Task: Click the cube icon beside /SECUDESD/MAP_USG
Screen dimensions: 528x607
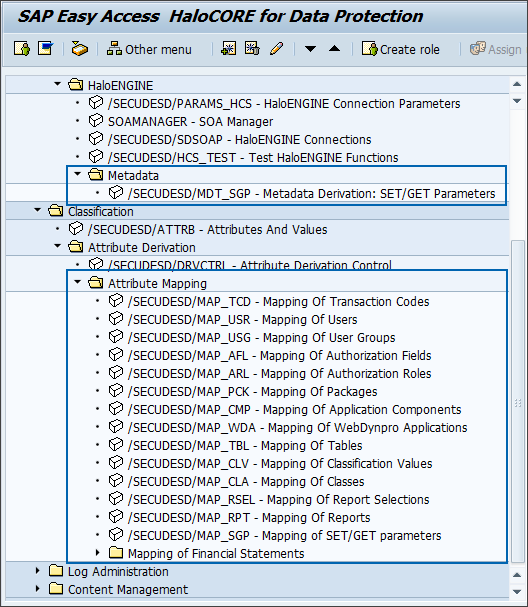Action: pos(116,337)
